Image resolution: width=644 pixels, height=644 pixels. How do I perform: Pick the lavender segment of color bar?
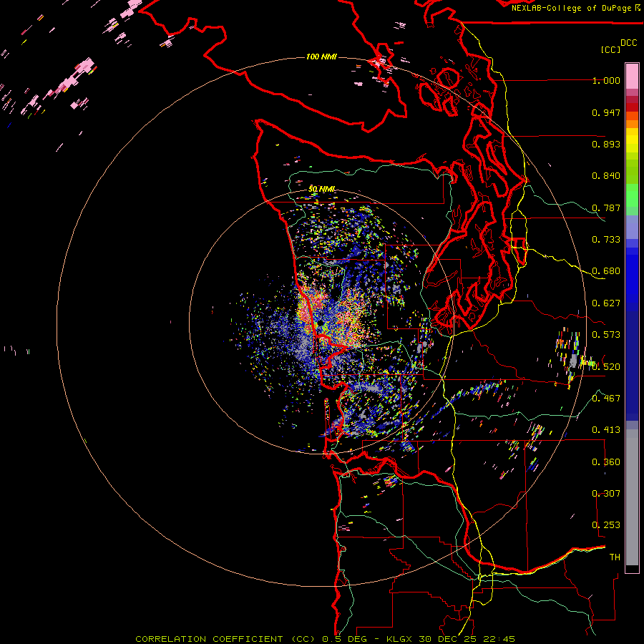pos(632,227)
